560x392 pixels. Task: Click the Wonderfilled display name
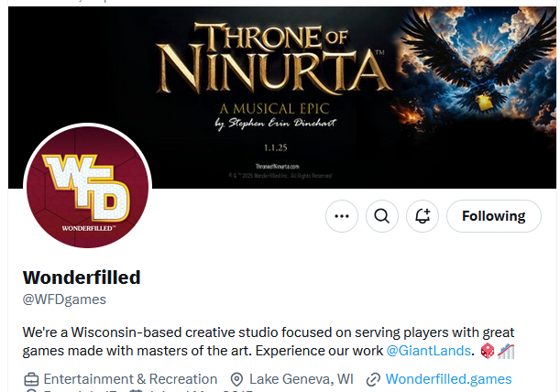tap(81, 277)
